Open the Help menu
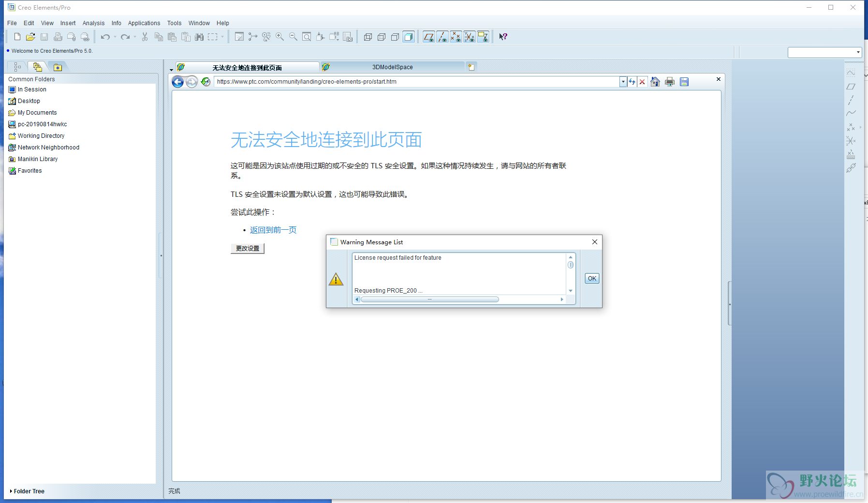 pos(222,23)
